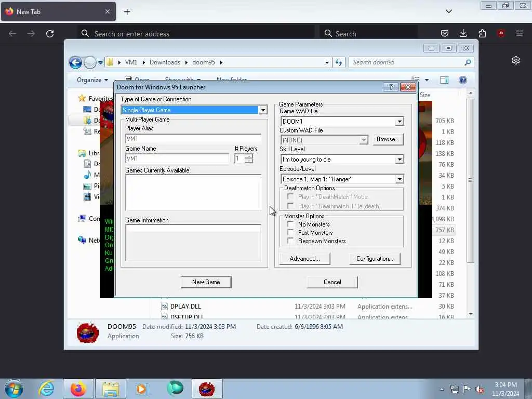Click the Firefox Search box
Screen dimensions: 532x399
click(368, 34)
